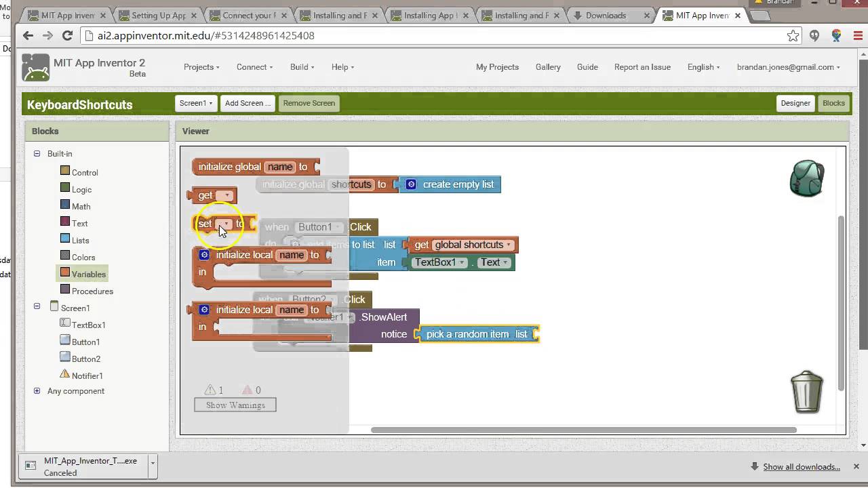Click the Notifier1 warning icon
868x488 pixels.
click(65, 374)
